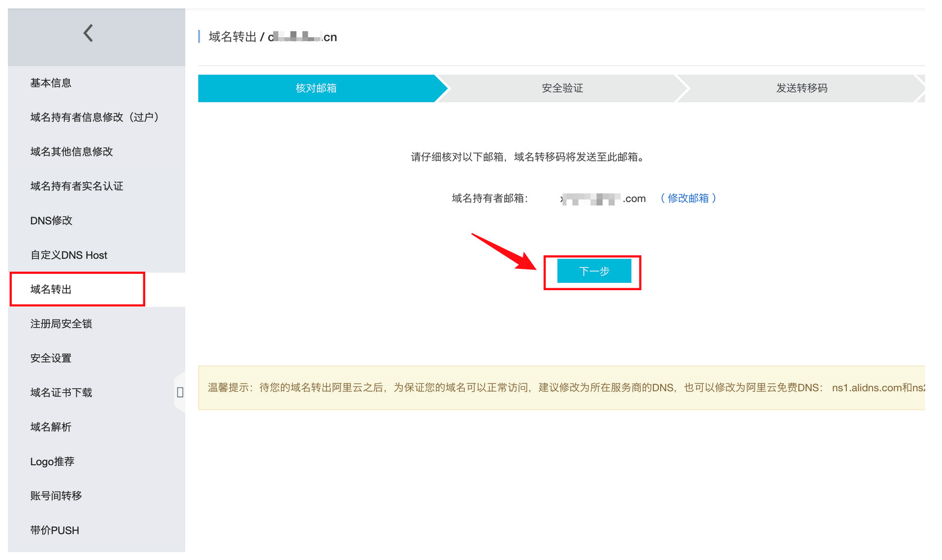Click the back chevron arrow in sidebar header

[x=88, y=33]
